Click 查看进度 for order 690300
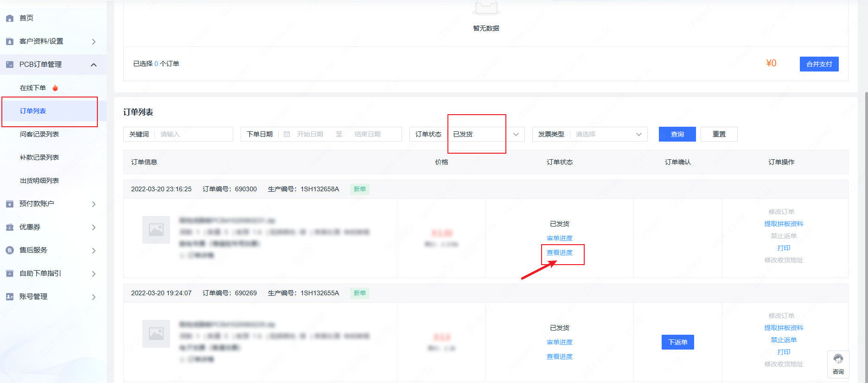Viewport: 868px width, 383px height. coord(559,253)
